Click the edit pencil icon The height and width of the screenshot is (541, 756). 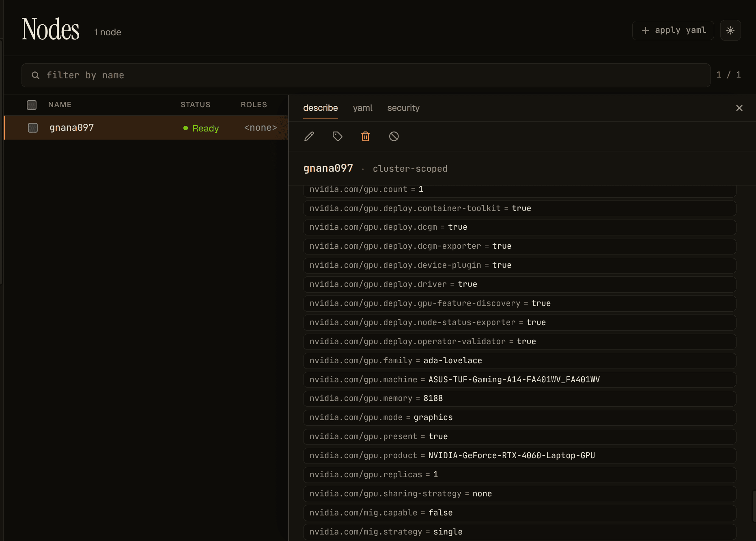309,136
